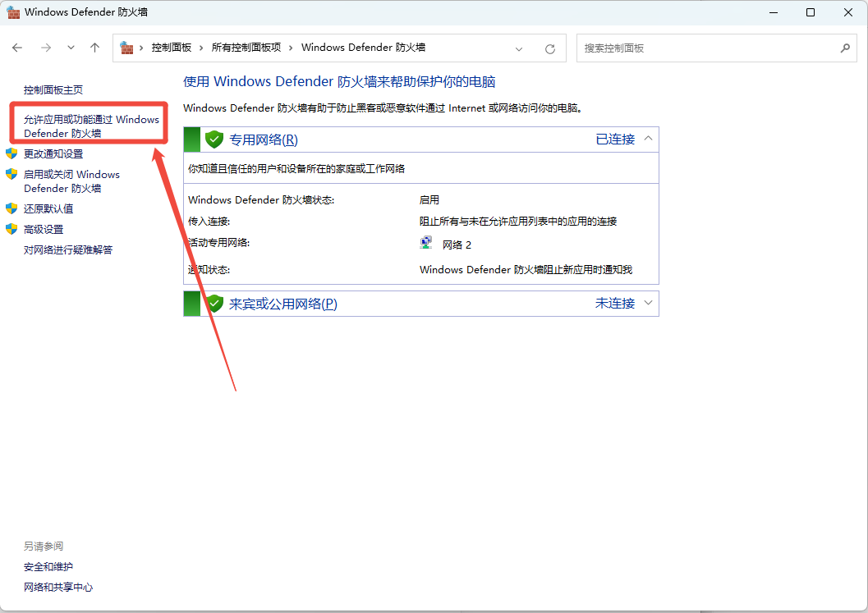
Task: Click the search magnifier icon
Action: [x=845, y=48]
